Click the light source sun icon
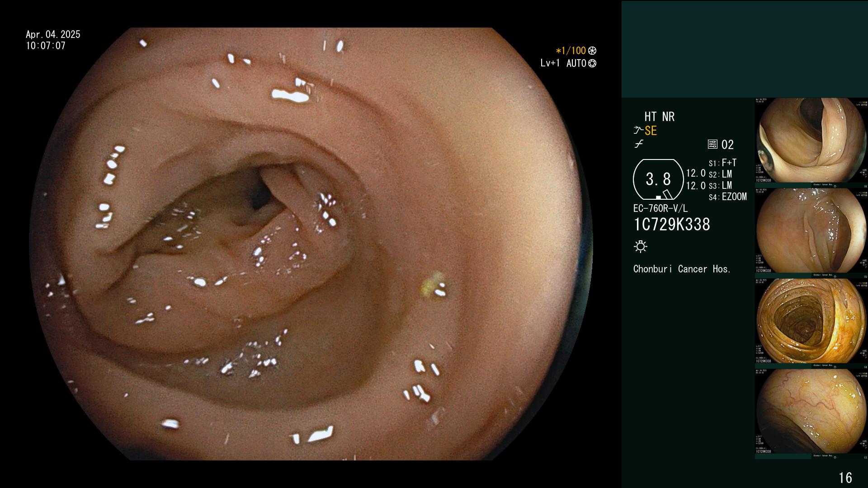This screenshot has height=488, width=868. point(641,246)
